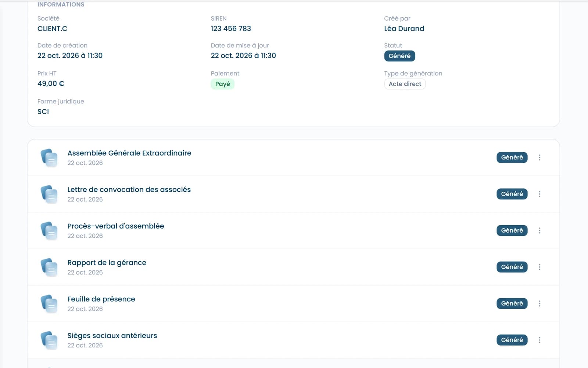The width and height of the screenshot is (588, 368).
Task: Click the Rapport de la gérance document icon
Action: pyautogui.click(x=49, y=267)
